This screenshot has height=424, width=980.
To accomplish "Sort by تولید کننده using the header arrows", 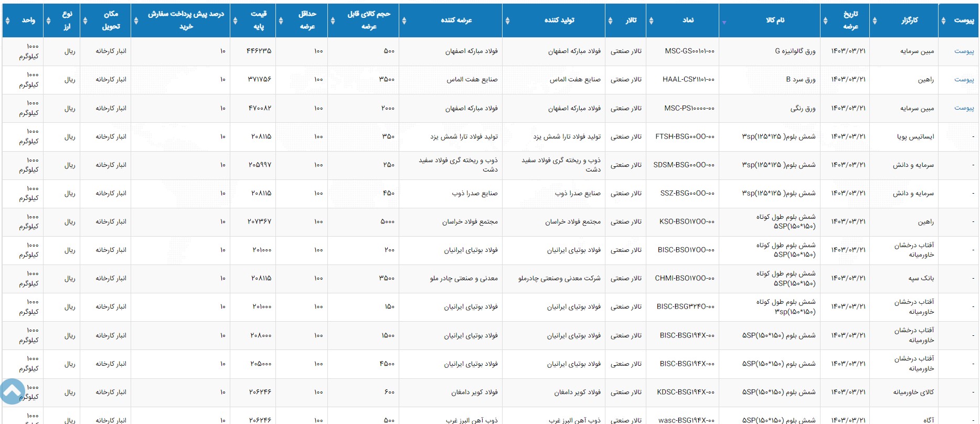I will (507, 20).
